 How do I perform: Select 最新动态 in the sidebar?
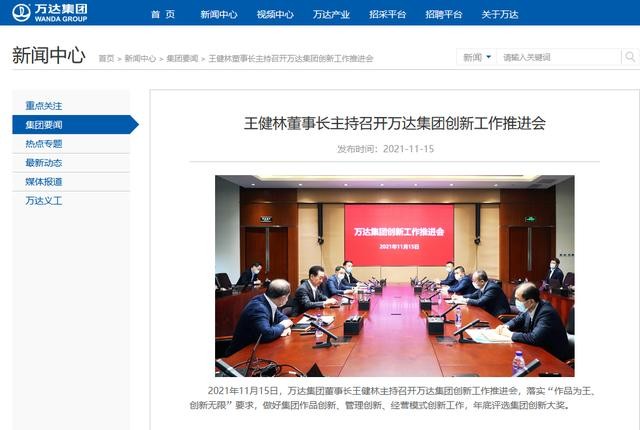[x=44, y=162]
